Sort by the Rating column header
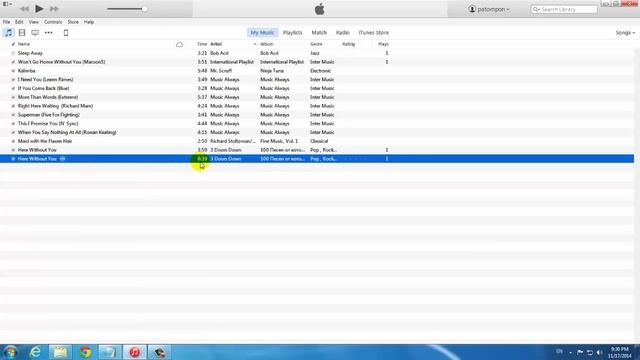This screenshot has height=360, width=640. pos(349,44)
